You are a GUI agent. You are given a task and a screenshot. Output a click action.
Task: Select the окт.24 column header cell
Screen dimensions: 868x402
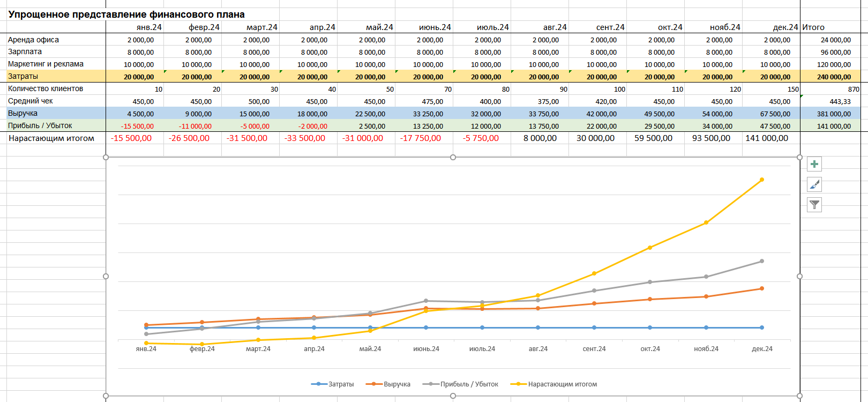click(x=656, y=27)
